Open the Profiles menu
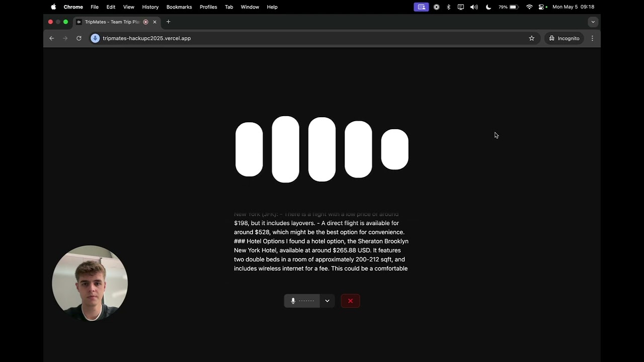644x362 pixels. pos(208,7)
